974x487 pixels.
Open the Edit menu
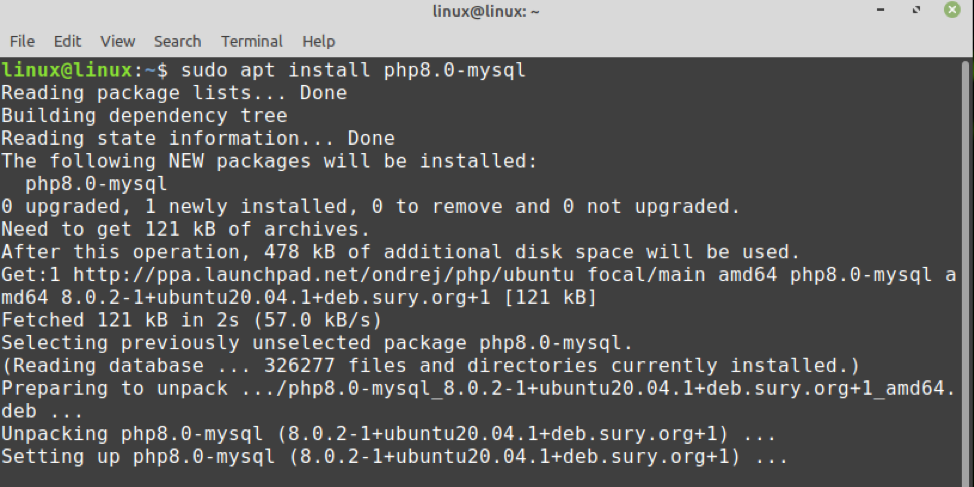[x=68, y=41]
